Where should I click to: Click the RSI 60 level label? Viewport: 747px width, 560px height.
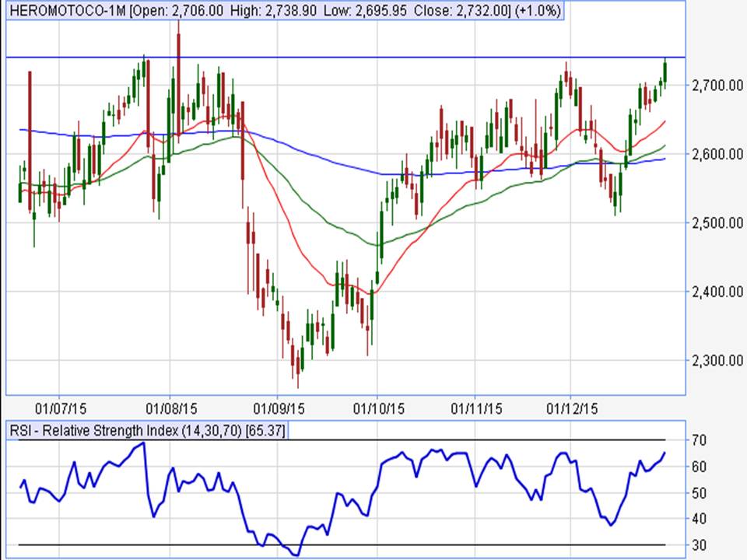700,467
